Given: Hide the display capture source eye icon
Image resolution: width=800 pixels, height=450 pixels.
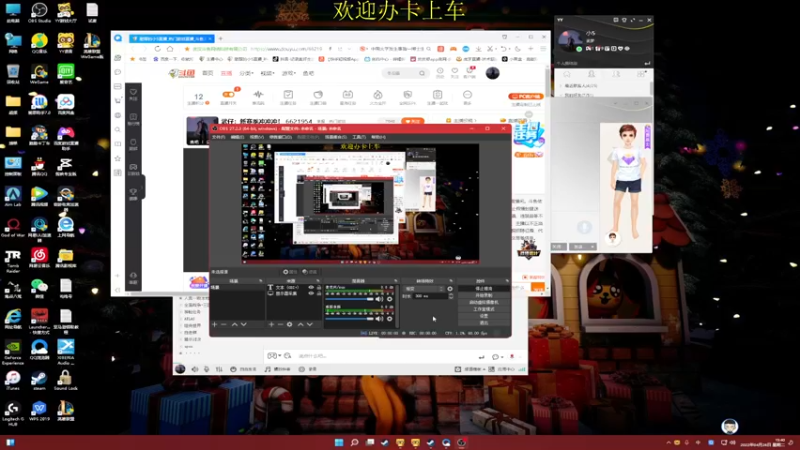Looking at the screenshot, I should tap(311, 293).
